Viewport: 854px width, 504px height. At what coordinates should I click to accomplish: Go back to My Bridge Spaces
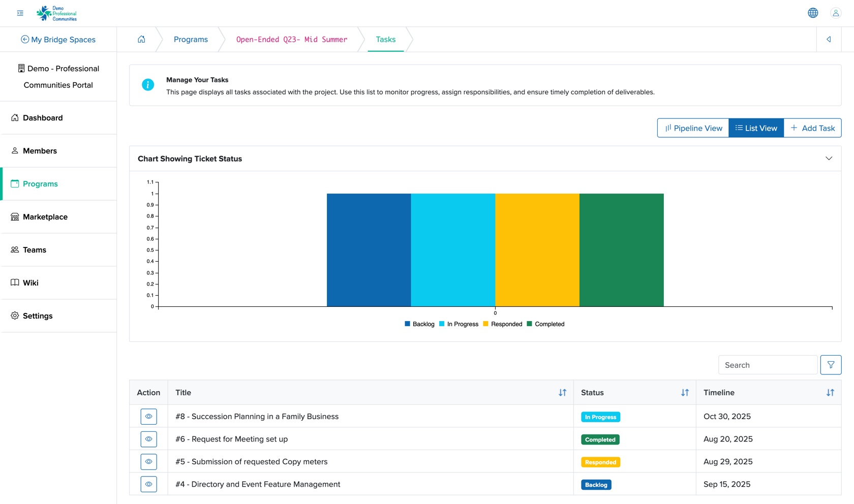coord(58,40)
